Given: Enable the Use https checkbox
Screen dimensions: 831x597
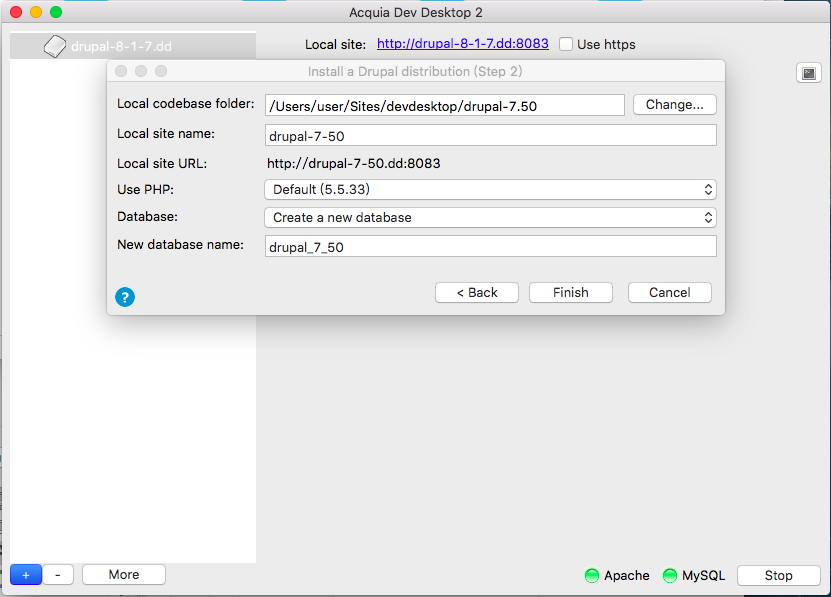Looking at the screenshot, I should click(x=566, y=44).
